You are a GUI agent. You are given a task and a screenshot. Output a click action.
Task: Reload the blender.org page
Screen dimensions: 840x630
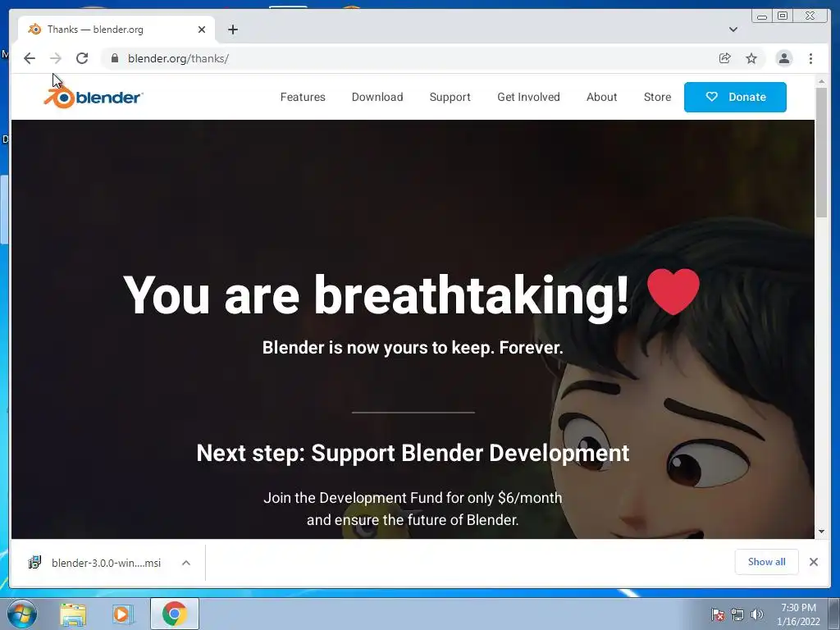tap(81, 58)
